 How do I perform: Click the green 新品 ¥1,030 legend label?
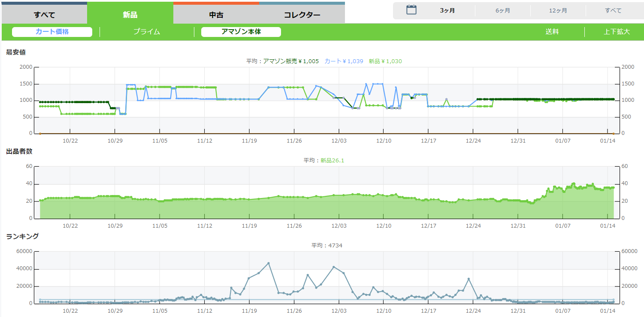385,61
